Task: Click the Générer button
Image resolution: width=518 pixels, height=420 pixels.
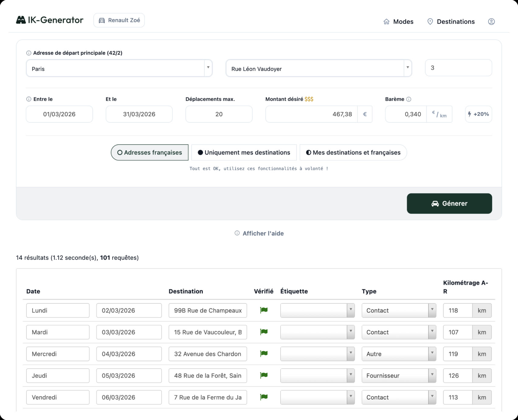Action: click(449, 203)
